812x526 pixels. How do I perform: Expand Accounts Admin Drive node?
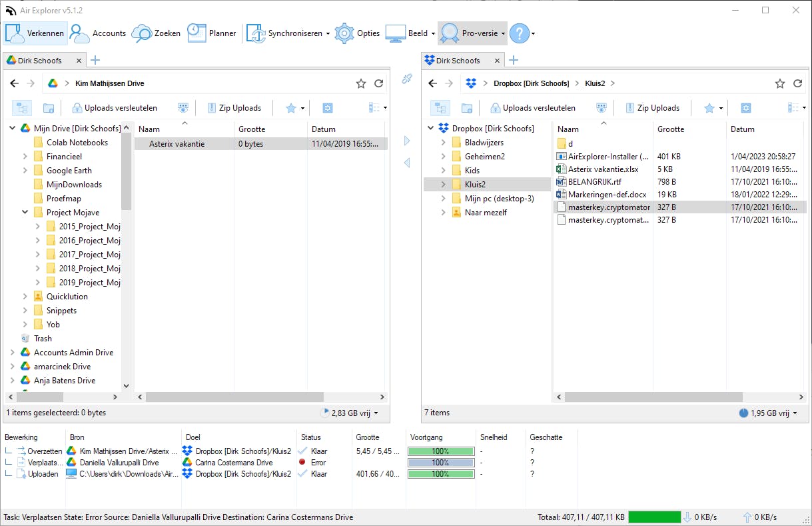pos(12,352)
